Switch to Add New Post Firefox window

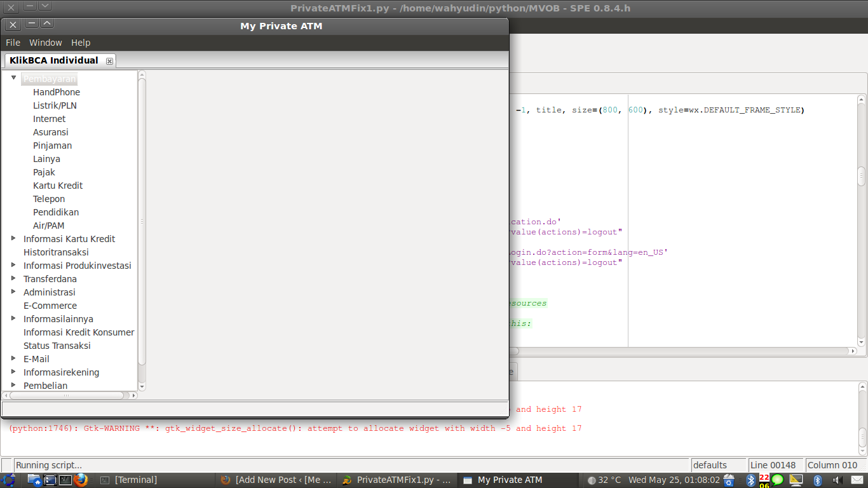[x=276, y=480]
